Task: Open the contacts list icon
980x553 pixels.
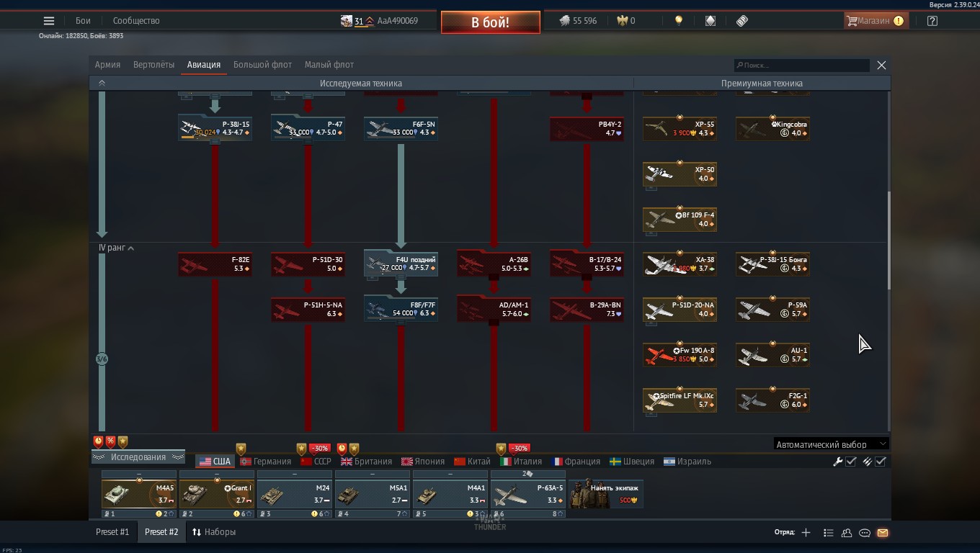Action: [x=847, y=533]
